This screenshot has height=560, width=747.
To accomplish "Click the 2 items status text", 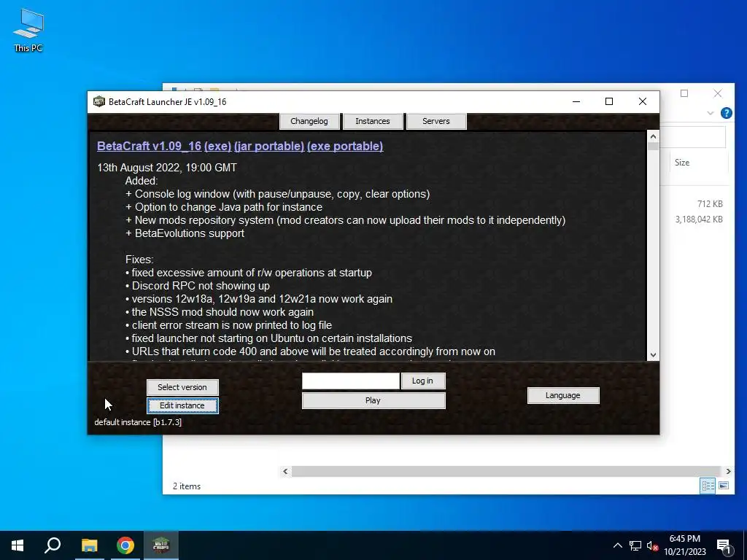I will tap(187, 486).
